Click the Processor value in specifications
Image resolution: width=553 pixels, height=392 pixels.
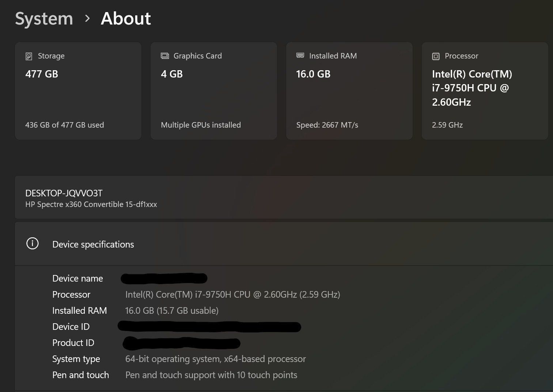click(x=232, y=294)
